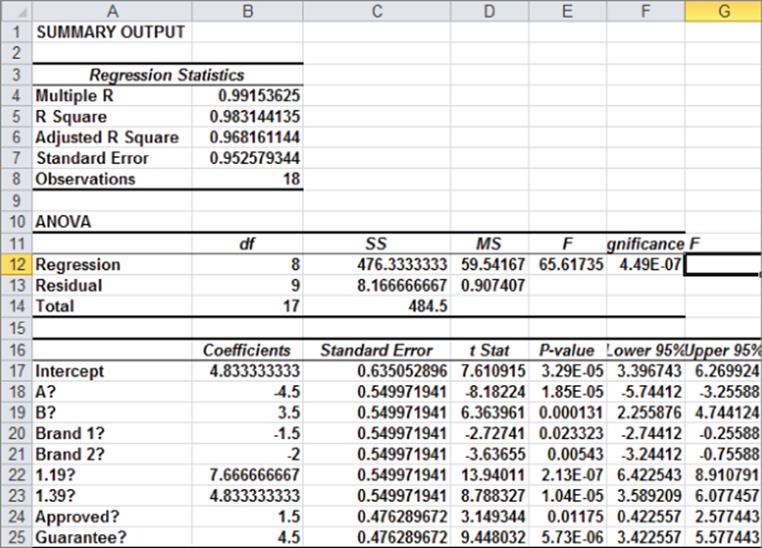Select row 12 header
This screenshot has width=762, height=548.
coord(17,264)
